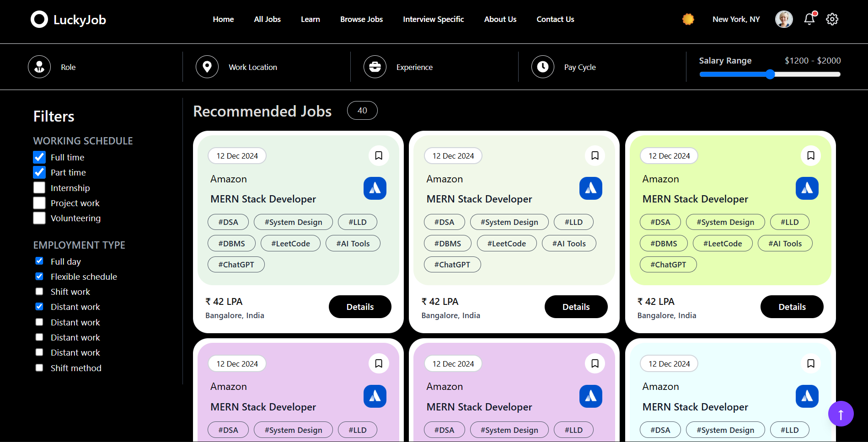Check the Shift work checkbox
868x442 pixels.
(x=39, y=292)
